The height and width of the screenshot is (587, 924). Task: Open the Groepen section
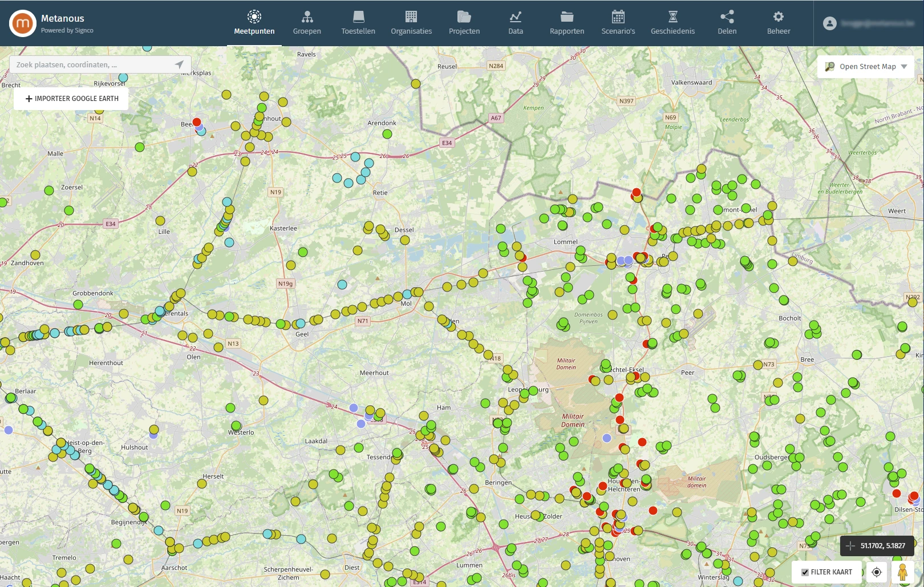tap(307, 23)
